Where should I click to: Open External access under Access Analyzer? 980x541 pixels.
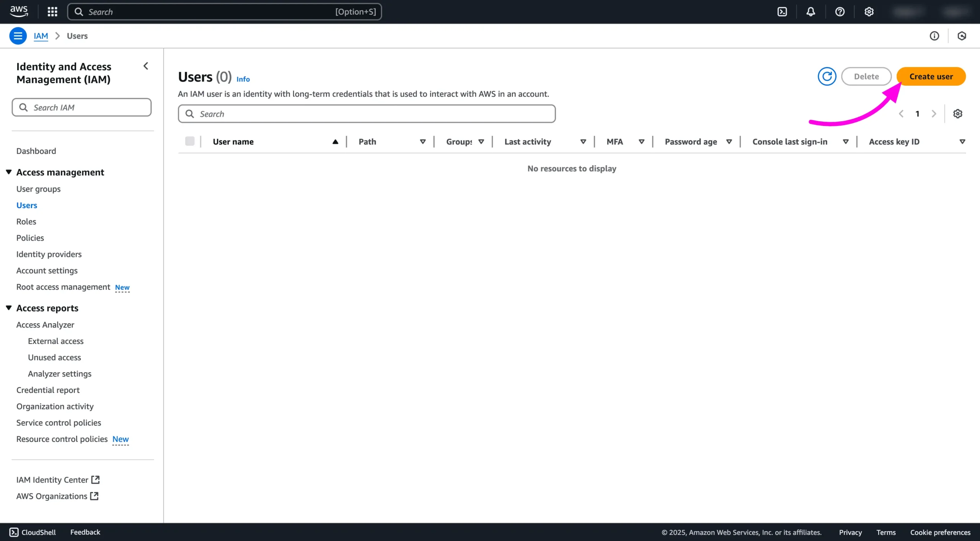[x=56, y=341]
